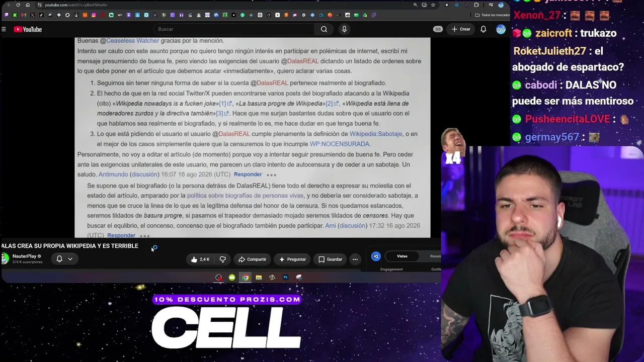The image size is (644, 362).
Task: Open external reference link [2]
Action: click(332, 104)
